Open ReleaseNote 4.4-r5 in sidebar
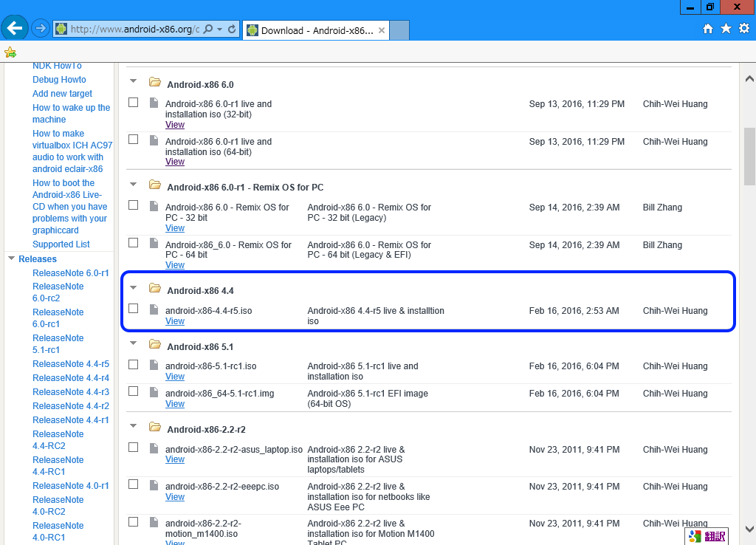The image size is (756, 545). click(71, 364)
